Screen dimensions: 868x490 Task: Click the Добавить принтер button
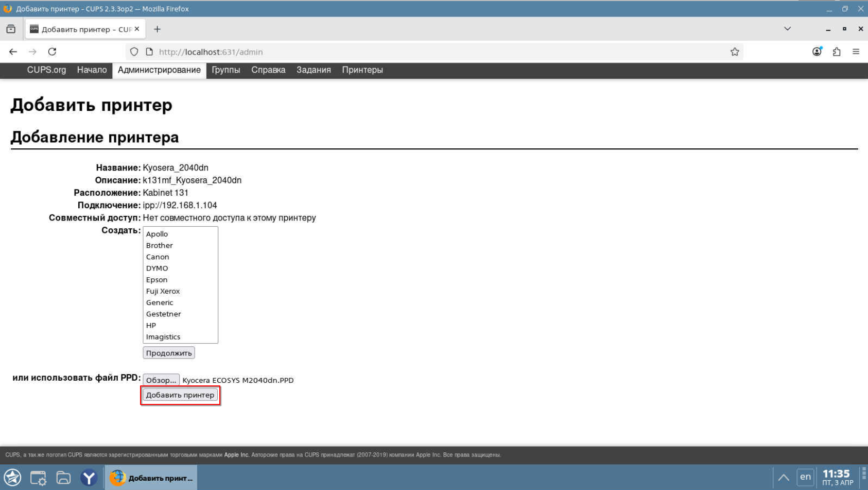tap(180, 395)
